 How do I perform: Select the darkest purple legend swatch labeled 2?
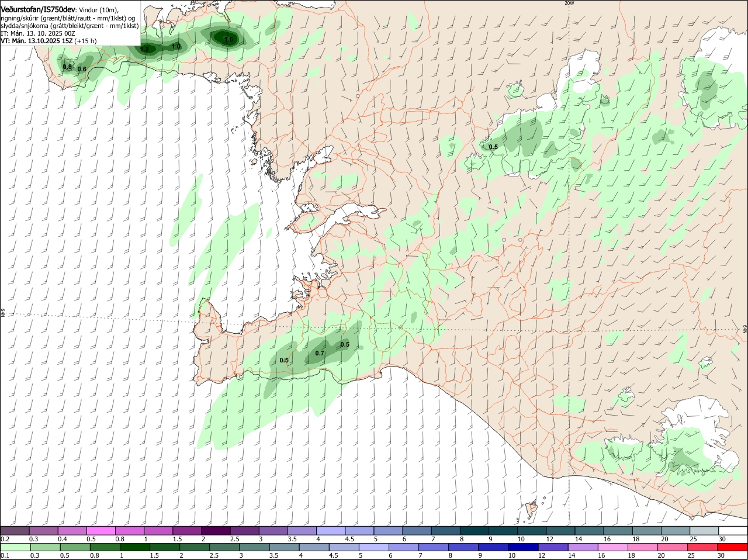(x=216, y=530)
